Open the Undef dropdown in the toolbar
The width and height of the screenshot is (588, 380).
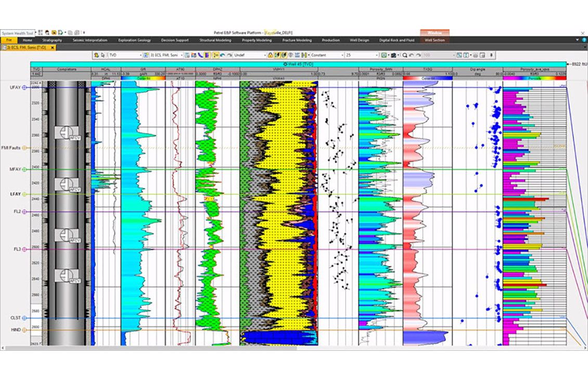point(250,54)
